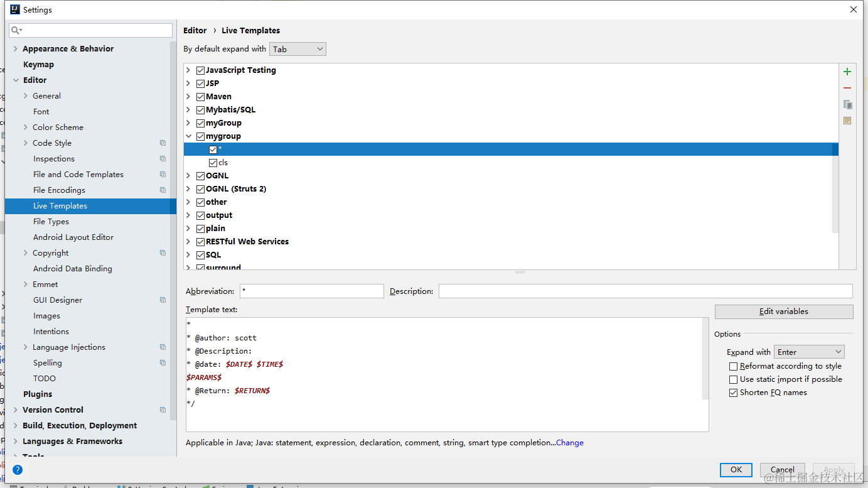Click the Editor breadcrumb link
The width and height of the screenshot is (868, 488).
coord(195,31)
